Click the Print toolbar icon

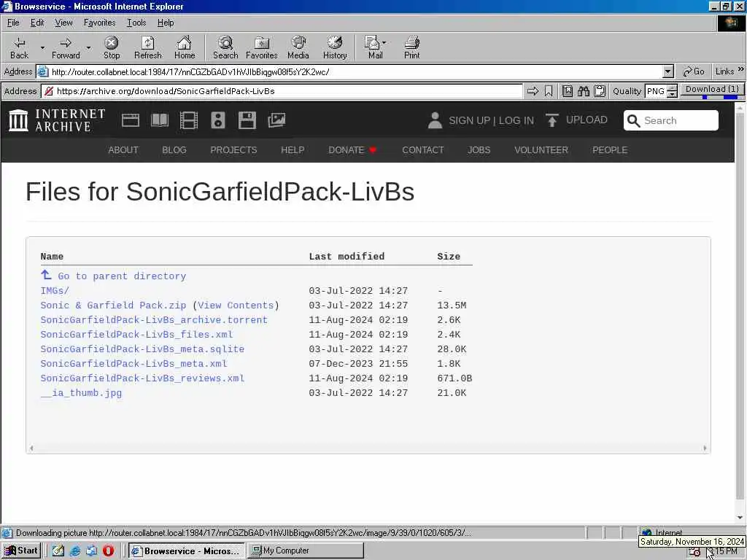[x=411, y=47]
